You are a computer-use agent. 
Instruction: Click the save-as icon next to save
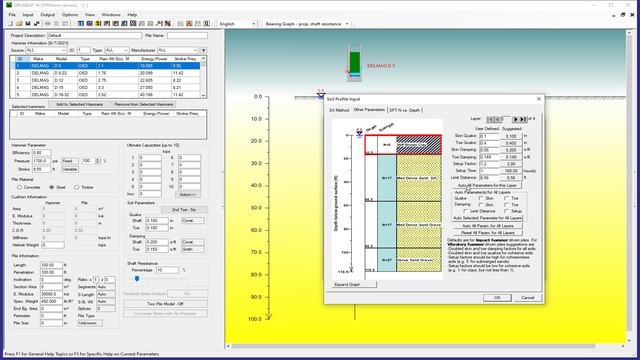pos(37,24)
